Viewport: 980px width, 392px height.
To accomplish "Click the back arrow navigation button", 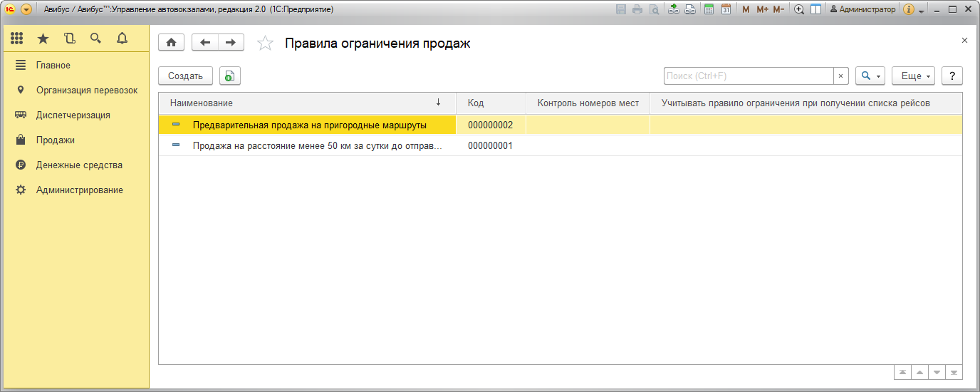I will tap(205, 43).
